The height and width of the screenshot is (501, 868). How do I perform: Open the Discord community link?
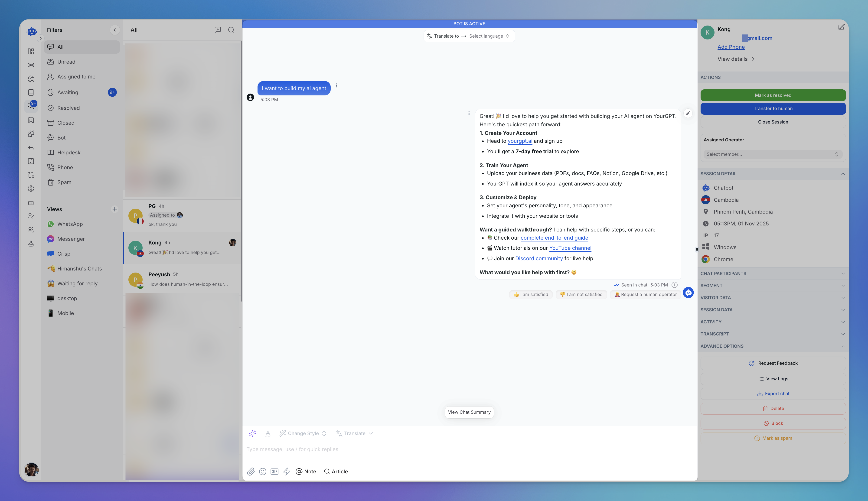pos(539,258)
